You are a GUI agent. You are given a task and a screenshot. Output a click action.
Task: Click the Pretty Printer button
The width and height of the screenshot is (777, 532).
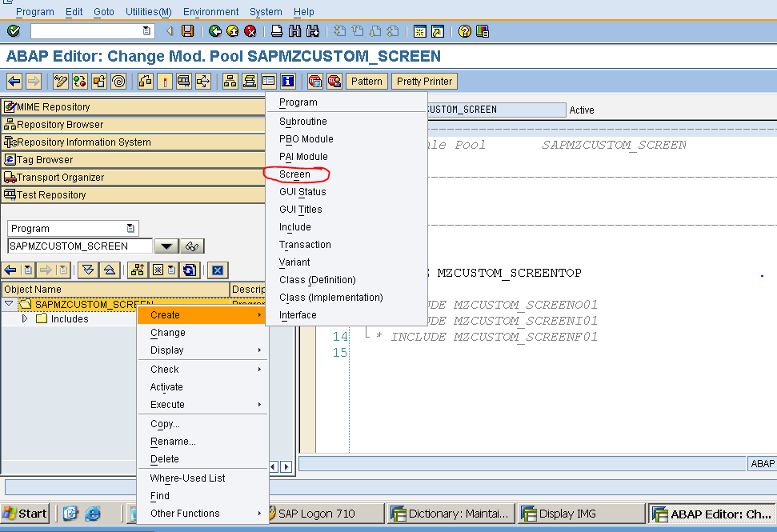coord(423,81)
